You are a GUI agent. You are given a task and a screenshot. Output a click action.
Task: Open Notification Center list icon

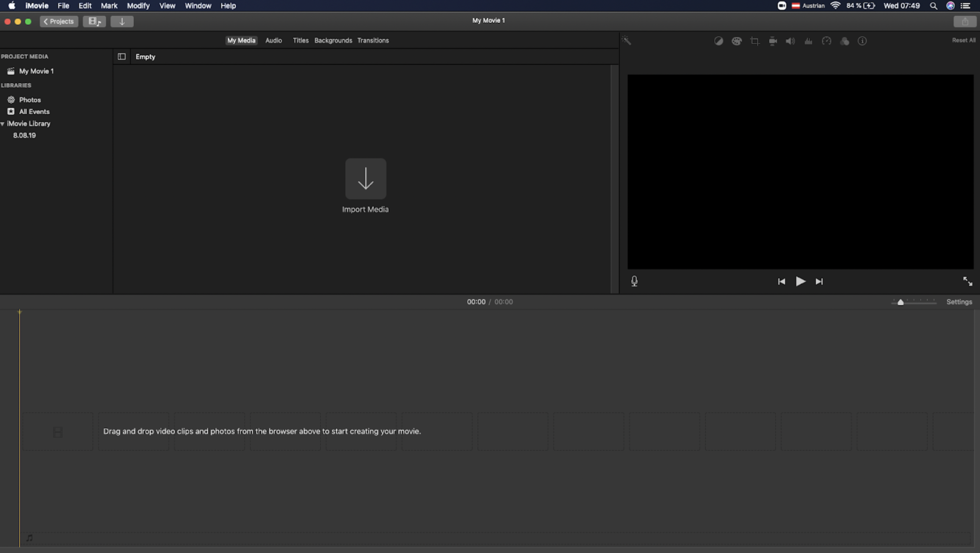click(965, 6)
